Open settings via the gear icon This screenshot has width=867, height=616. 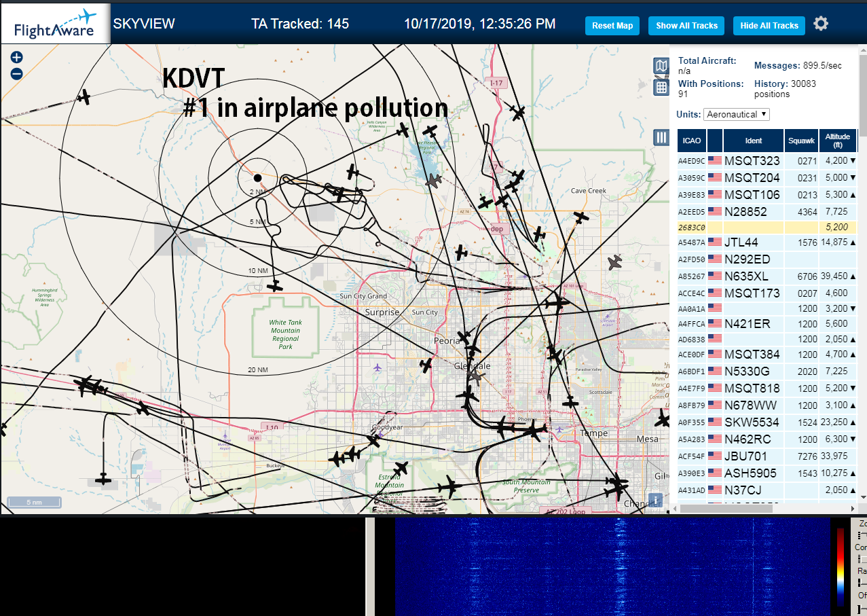[x=821, y=24]
